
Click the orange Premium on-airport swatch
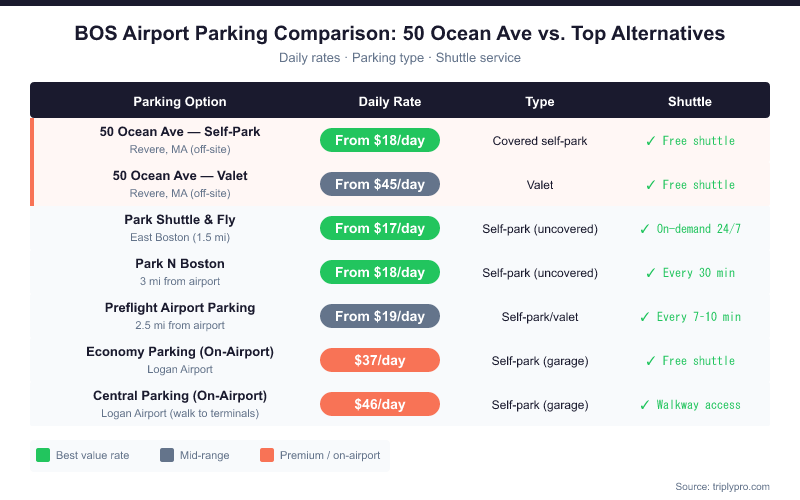[267, 456]
